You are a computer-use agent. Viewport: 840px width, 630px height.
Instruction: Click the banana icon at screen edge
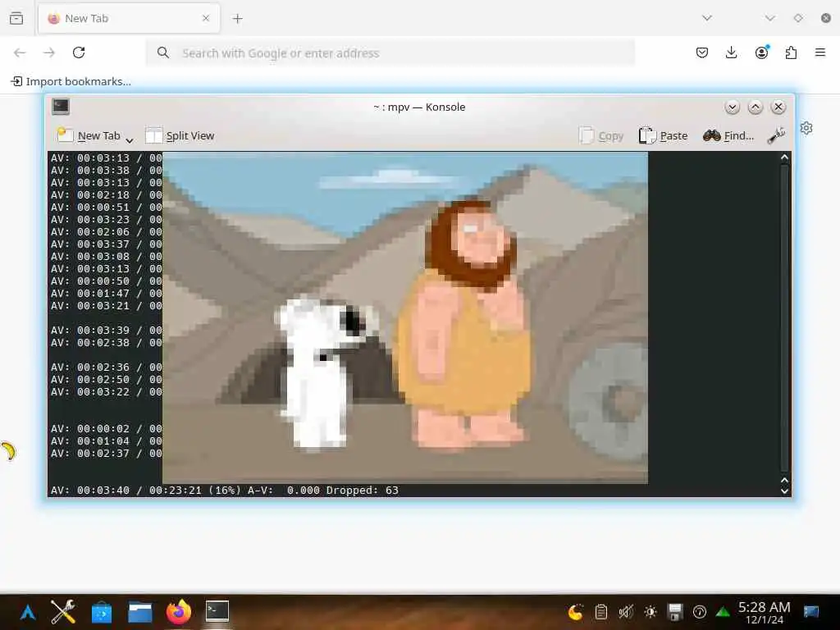pyautogui.click(x=8, y=451)
